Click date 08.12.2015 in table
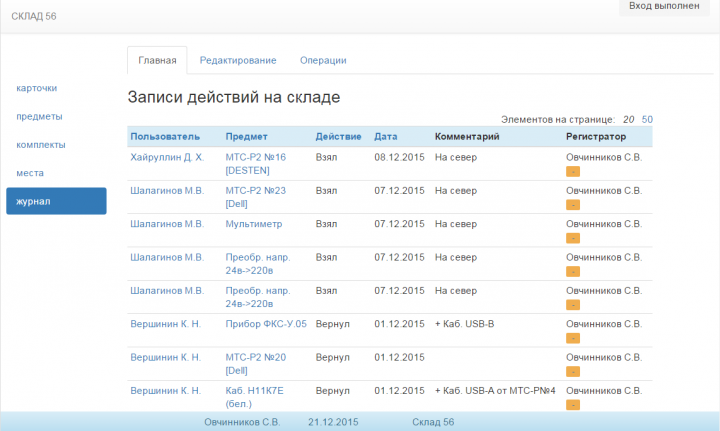 [399, 157]
